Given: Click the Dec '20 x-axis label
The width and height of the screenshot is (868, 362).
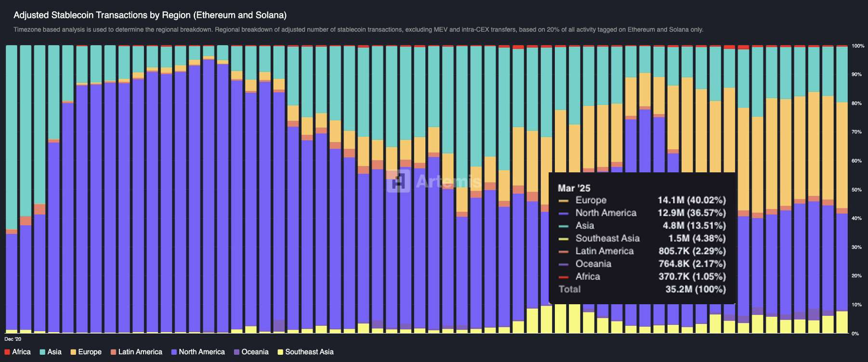Looking at the screenshot, I should coord(13,339).
